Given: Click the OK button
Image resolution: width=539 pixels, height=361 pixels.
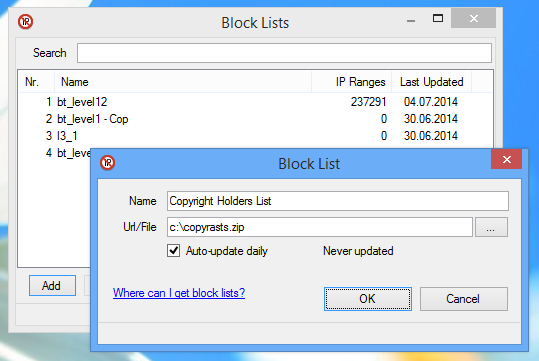Looking at the screenshot, I should [x=367, y=299].
